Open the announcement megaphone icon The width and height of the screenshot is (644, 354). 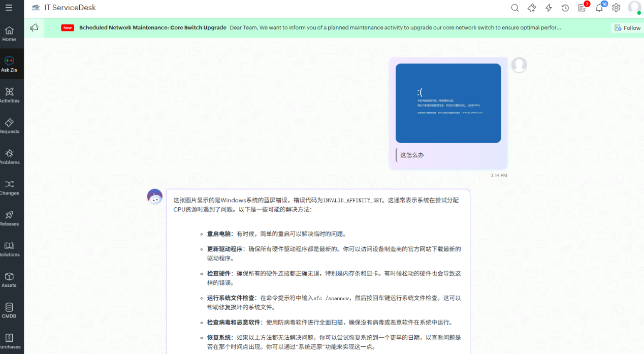click(x=34, y=27)
